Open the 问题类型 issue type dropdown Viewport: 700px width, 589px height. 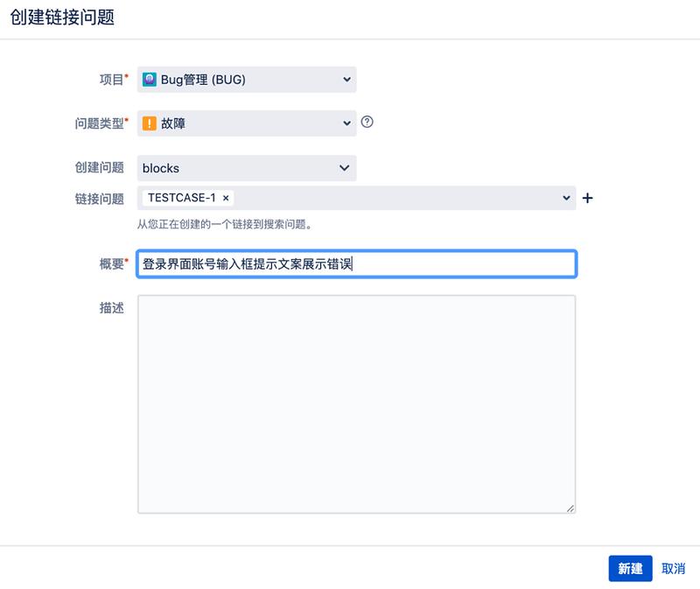[x=245, y=123]
